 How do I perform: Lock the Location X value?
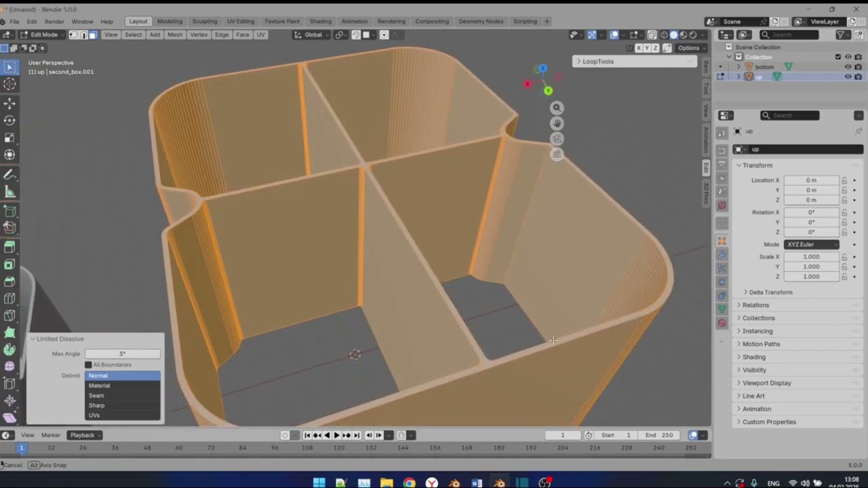(x=844, y=180)
